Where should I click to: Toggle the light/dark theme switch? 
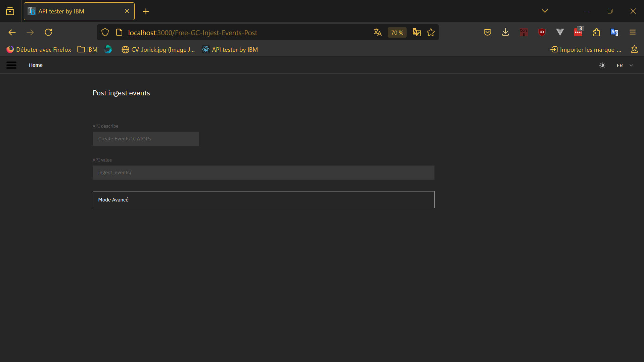tap(602, 65)
